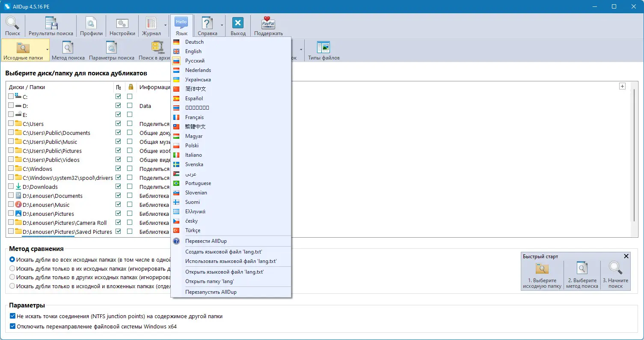The height and width of the screenshot is (340, 644).
Task: Select row D:\Lenouser\Pictures\Camera Roll
Action: click(x=65, y=223)
